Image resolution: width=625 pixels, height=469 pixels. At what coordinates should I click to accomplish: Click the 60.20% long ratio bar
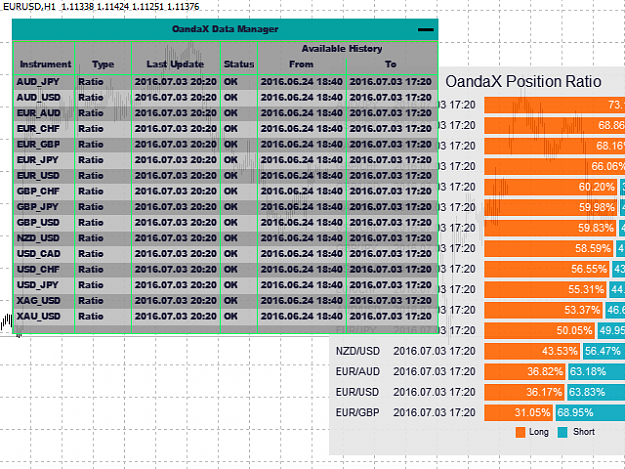(x=550, y=187)
